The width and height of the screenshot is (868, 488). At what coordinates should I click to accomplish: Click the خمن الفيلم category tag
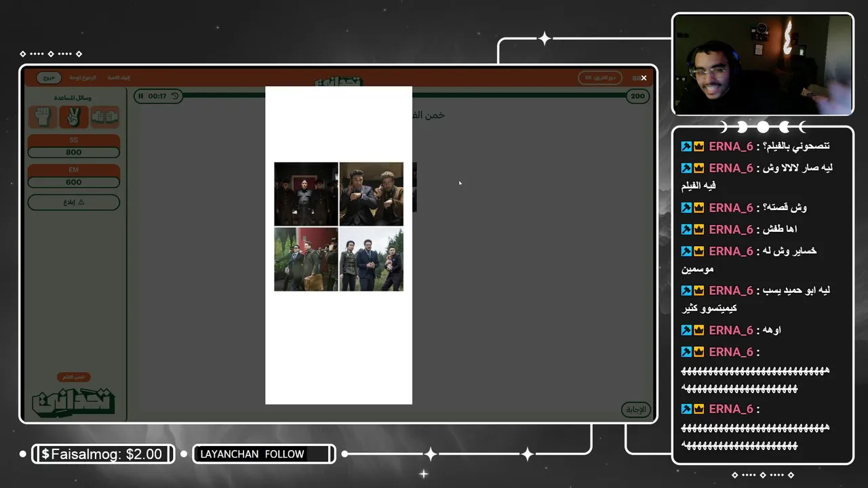(74, 377)
